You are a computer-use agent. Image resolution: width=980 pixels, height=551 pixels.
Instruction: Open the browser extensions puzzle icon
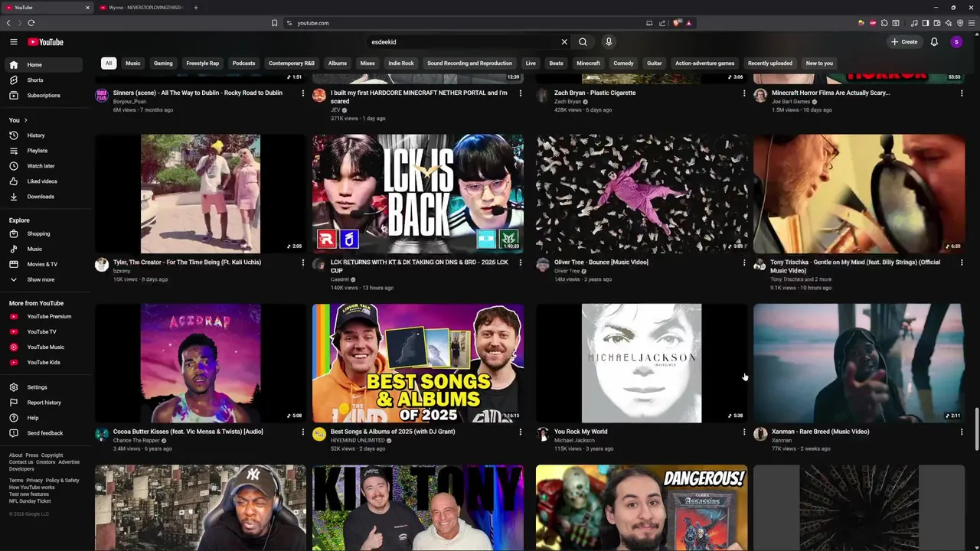(x=884, y=23)
